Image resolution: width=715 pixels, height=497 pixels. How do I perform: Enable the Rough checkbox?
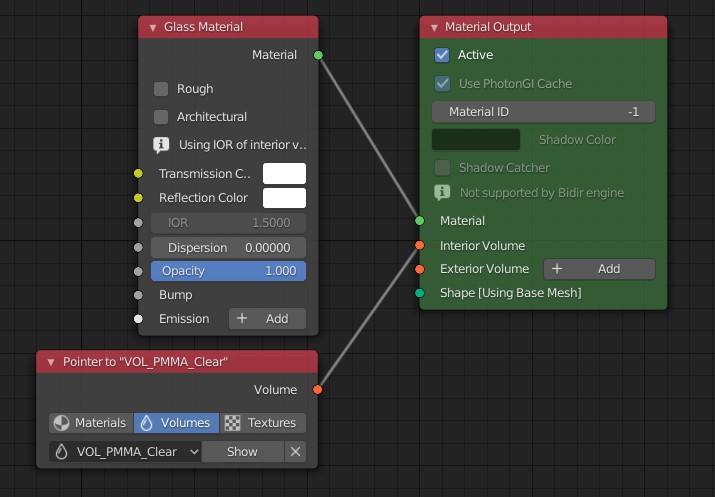tap(161, 89)
